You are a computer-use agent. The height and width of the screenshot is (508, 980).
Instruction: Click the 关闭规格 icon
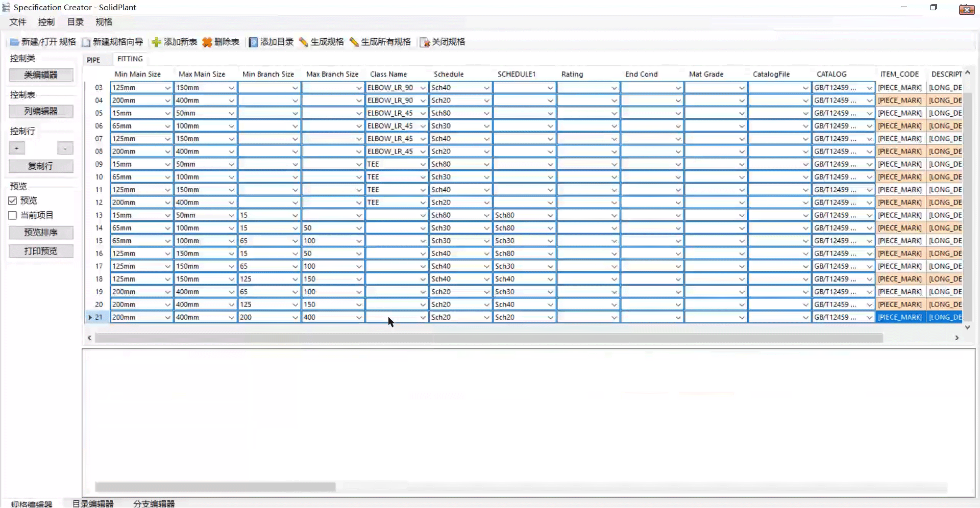coord(425,42)
